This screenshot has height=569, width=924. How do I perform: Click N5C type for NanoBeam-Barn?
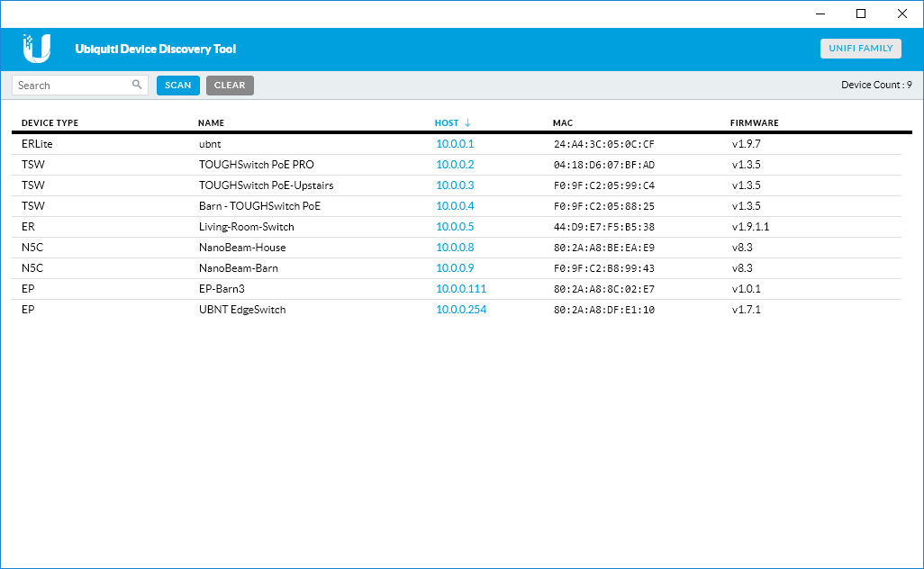[x=32, y=268]
